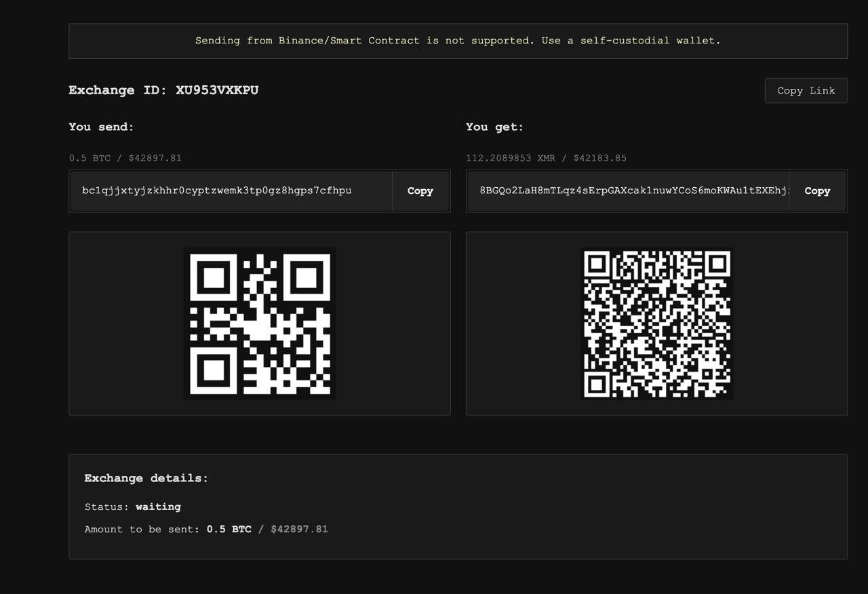Viewport: 868px width, 594px height.
Task: Click the Binance/Smart Contract warning banner
Action: pyautogui.click(x=458, y=41)
